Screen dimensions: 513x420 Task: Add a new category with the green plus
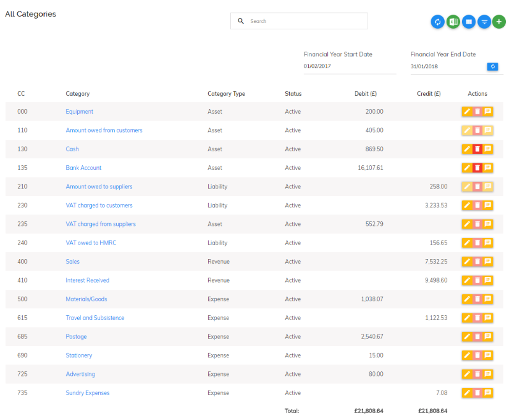pos(499,22)
